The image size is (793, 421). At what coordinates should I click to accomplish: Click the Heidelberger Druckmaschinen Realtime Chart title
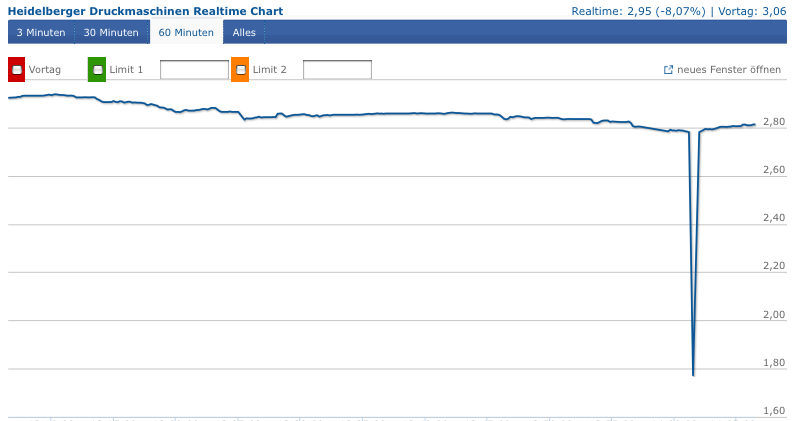(145, 11)
